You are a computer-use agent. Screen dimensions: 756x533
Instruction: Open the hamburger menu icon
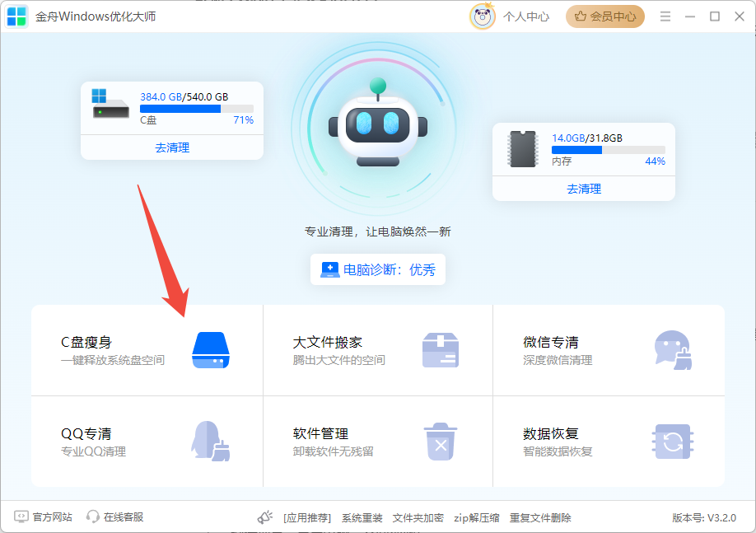pyautogui.click(x=665, y=16)
